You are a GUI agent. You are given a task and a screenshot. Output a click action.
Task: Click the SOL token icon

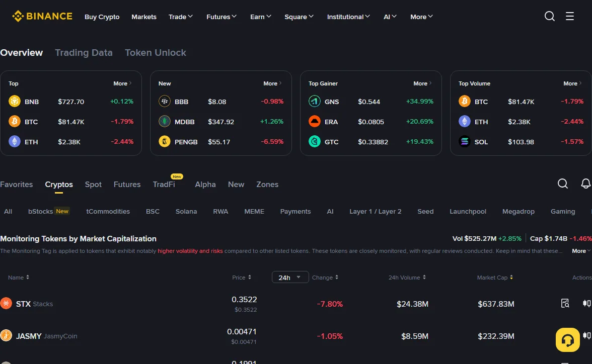pyautogui.click(x=464, y=141)
